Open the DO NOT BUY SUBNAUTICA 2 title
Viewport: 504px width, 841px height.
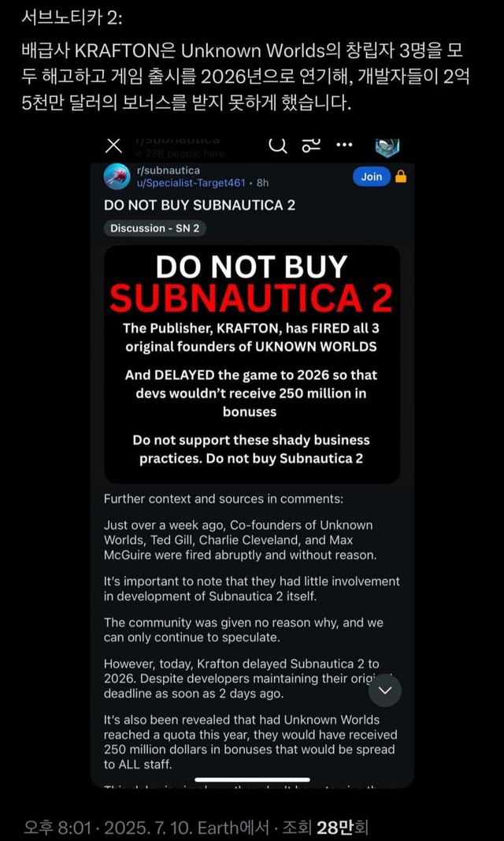coord(199,206)
